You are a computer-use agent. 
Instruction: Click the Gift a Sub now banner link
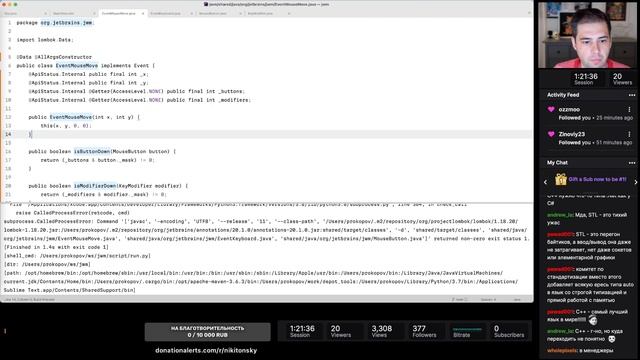coord(597,179)
